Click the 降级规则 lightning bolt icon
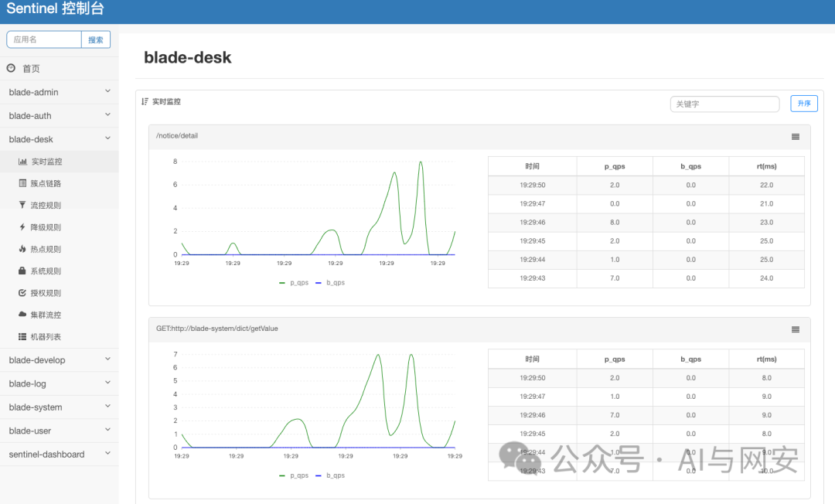This screenshot has height=504, width=835. [22, 226]
